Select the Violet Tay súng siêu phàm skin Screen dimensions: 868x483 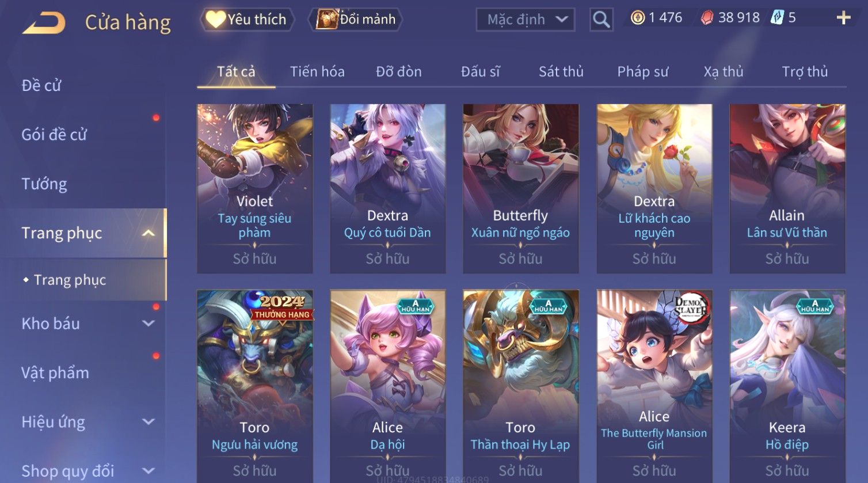click(254, 188)
